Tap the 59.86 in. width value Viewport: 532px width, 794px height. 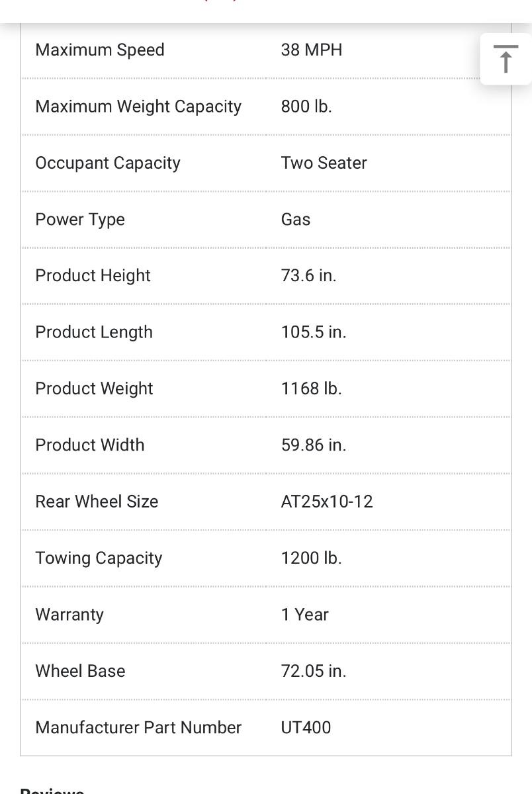point(314,445)
